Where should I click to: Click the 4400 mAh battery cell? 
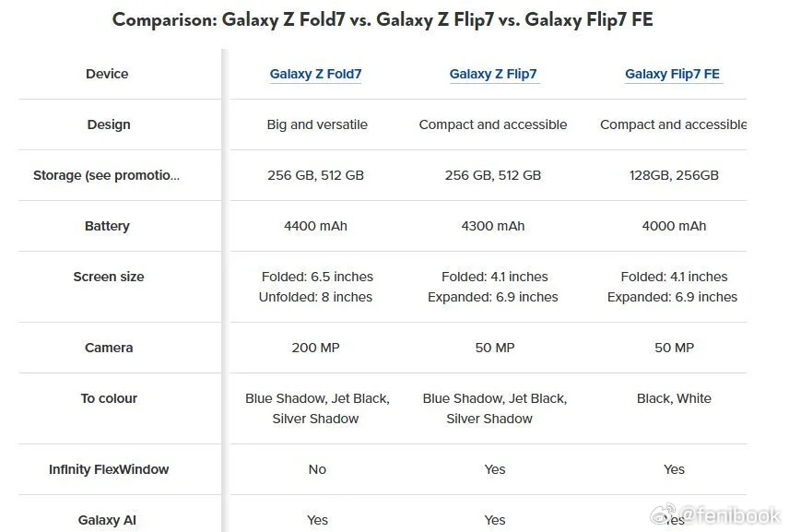(315, 226)
